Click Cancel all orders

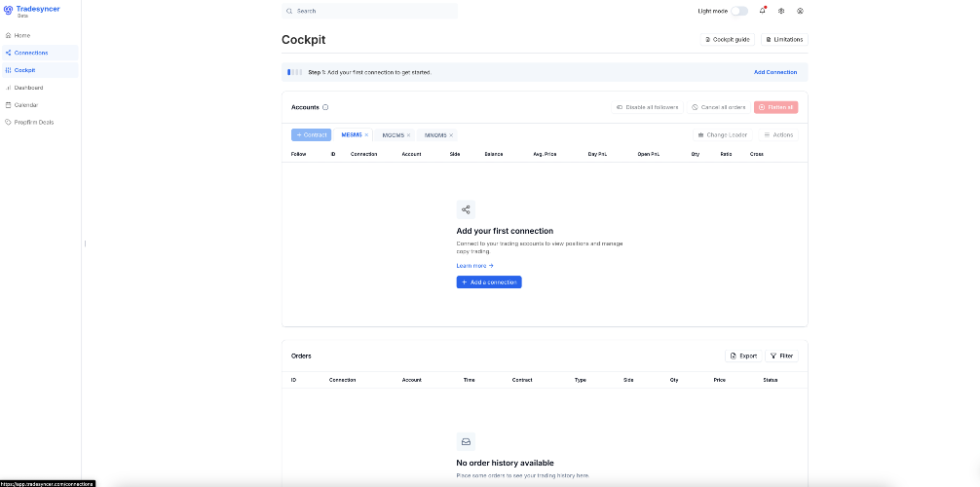[x=719, y=107]
